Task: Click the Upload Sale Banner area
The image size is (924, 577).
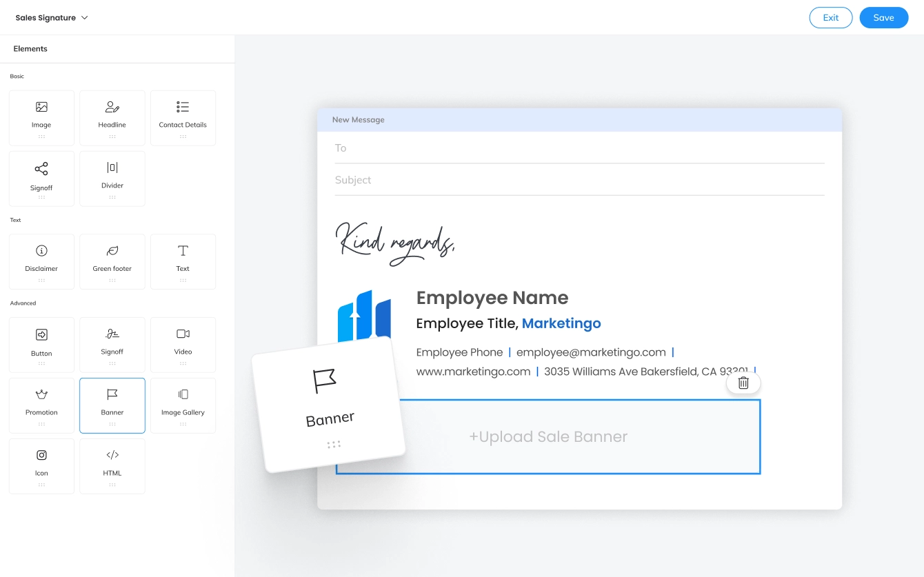Action: click(x=548, y=436)
